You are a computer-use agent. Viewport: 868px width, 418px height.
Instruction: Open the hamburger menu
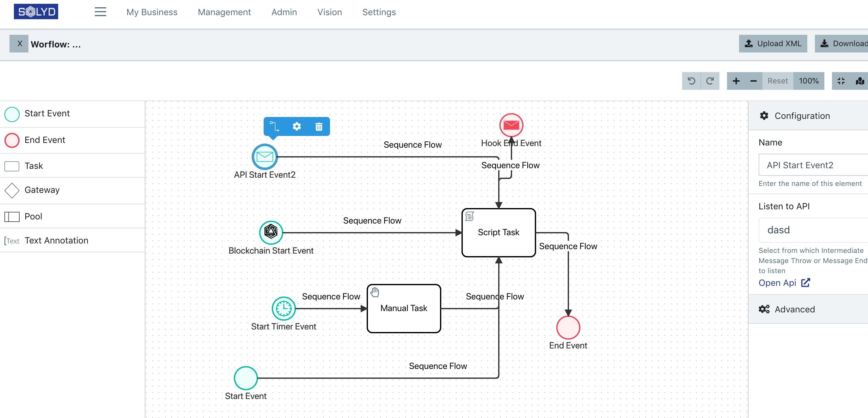click(x=101, y=12)
